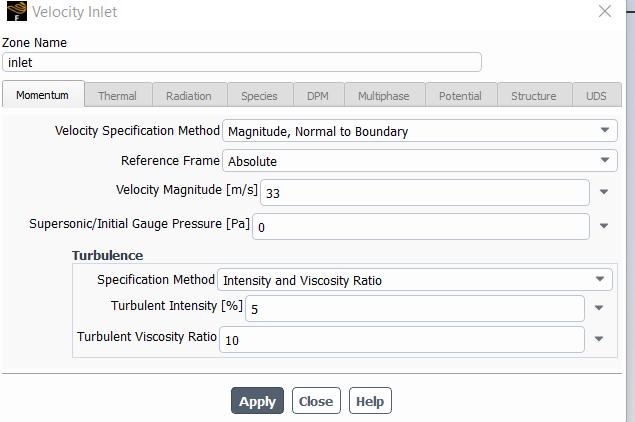Click the Turbulent Intensity value field
This screenshot has height=422, width=635.
click(x=414, y=309)
